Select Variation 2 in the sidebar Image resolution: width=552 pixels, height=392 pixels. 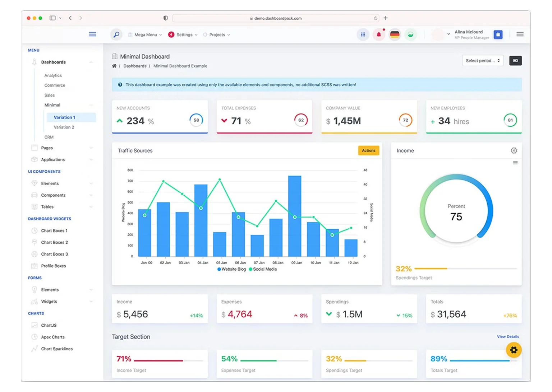[x=64, y=127]
